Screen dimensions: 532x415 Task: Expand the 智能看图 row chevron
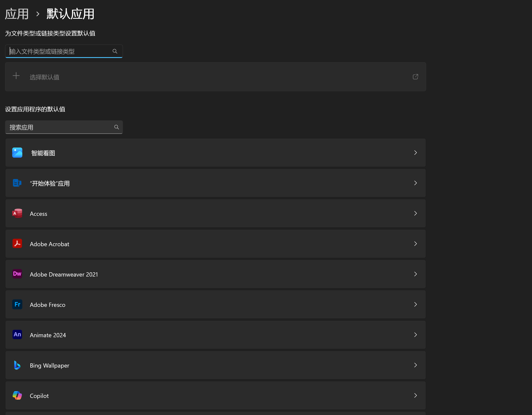click(x=416, y=153)
